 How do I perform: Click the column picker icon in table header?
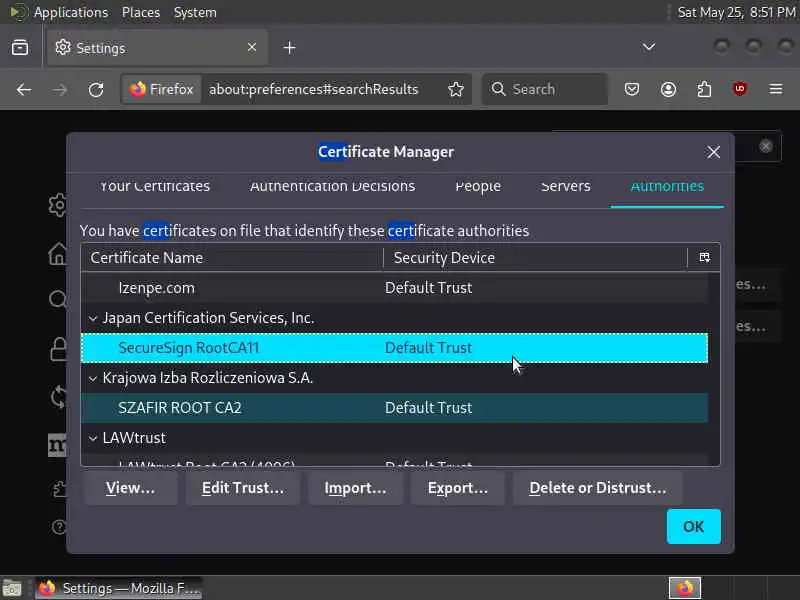[704, 258]
